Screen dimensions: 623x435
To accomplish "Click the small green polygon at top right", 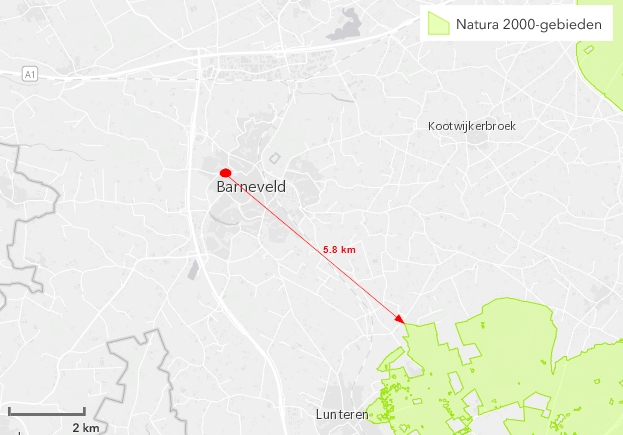I will tap(589, 50).
